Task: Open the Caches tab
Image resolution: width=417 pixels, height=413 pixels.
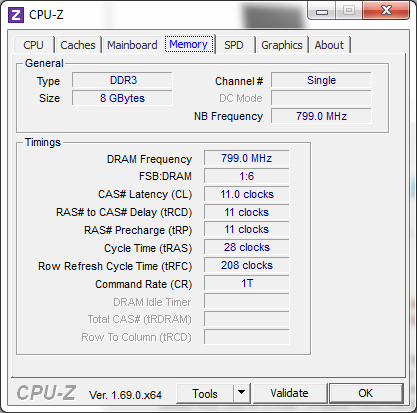Action: tap(78, 45)
